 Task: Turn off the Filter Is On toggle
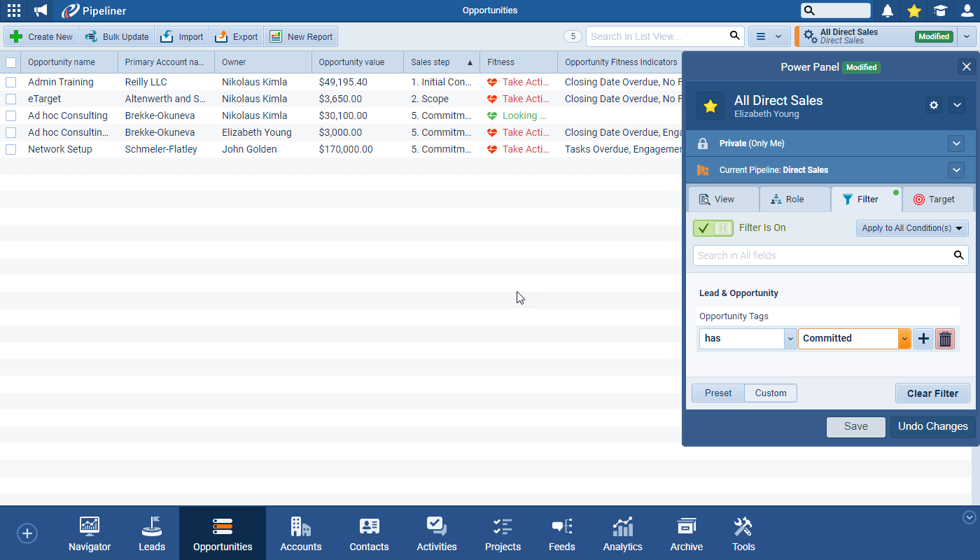click(713, 228)
